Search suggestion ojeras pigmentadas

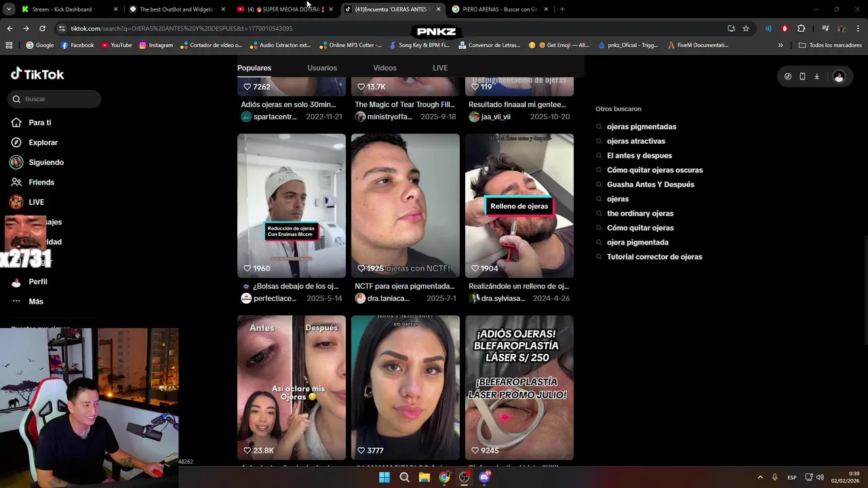642,127
